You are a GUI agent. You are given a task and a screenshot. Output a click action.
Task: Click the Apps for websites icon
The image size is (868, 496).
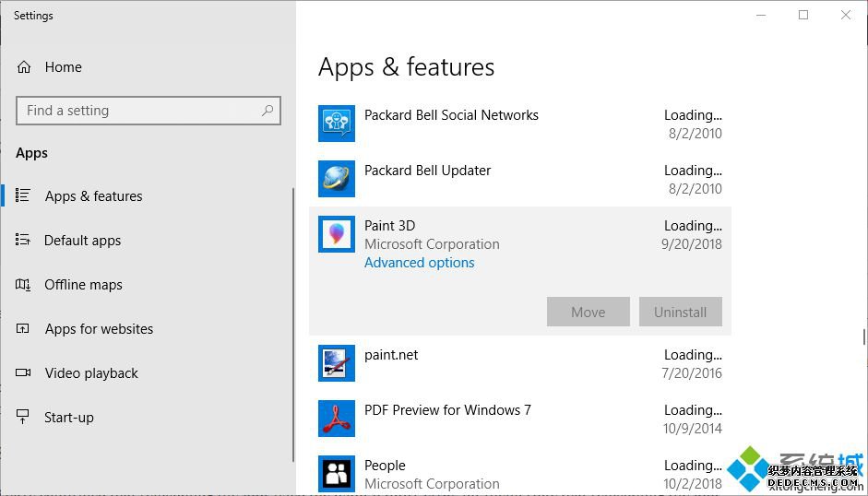pos(23,329)
